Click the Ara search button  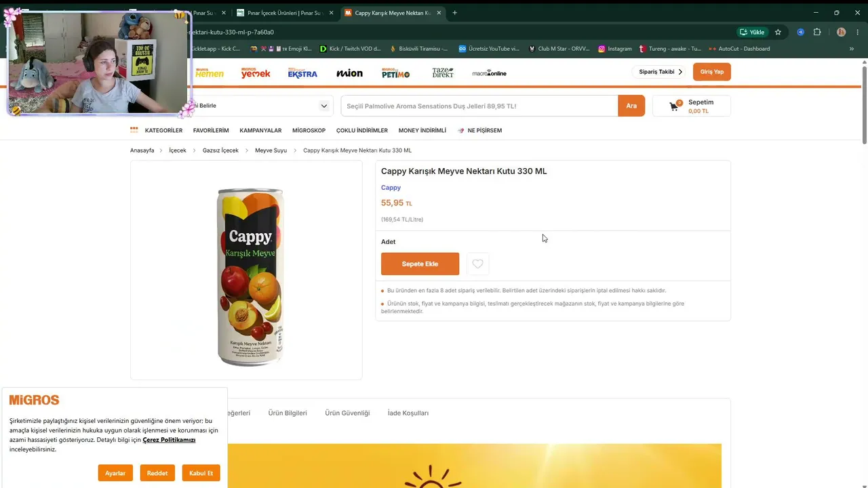[x=631, y=106]
